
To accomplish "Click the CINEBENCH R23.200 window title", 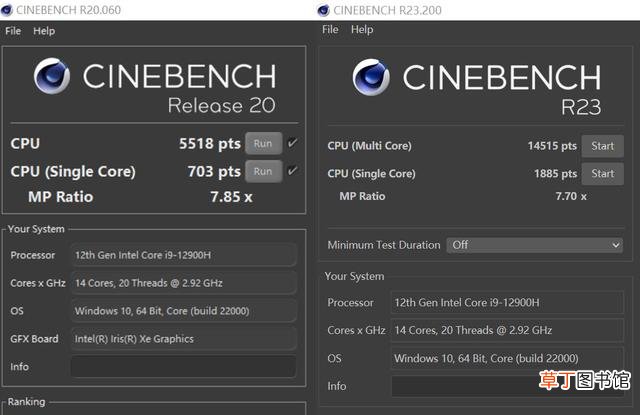I will 387,10.
